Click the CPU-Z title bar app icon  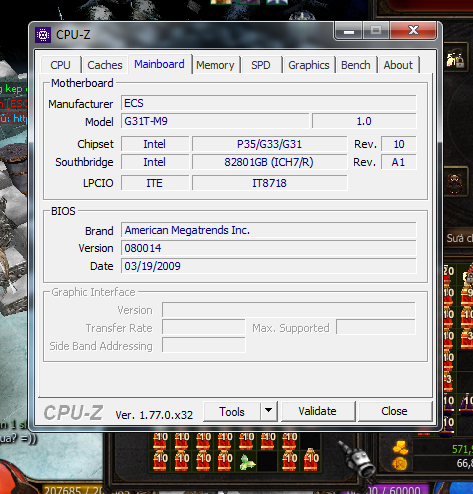pos(43,35)
